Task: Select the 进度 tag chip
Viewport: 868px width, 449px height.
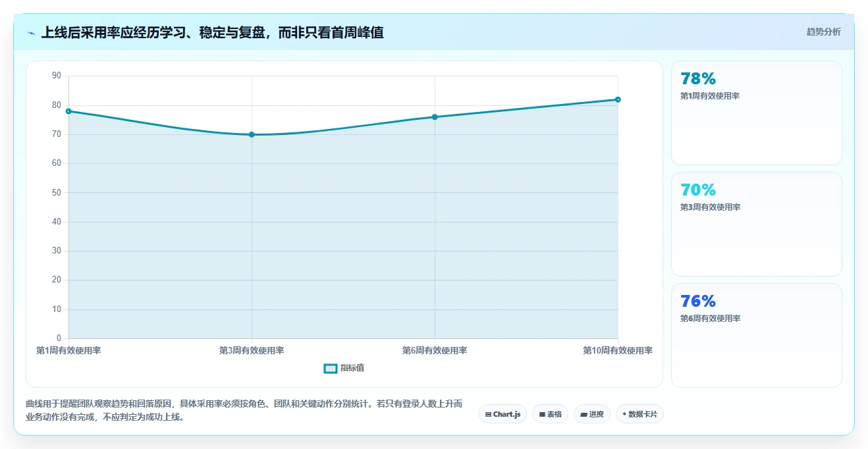Action: [x=592, y=414]
